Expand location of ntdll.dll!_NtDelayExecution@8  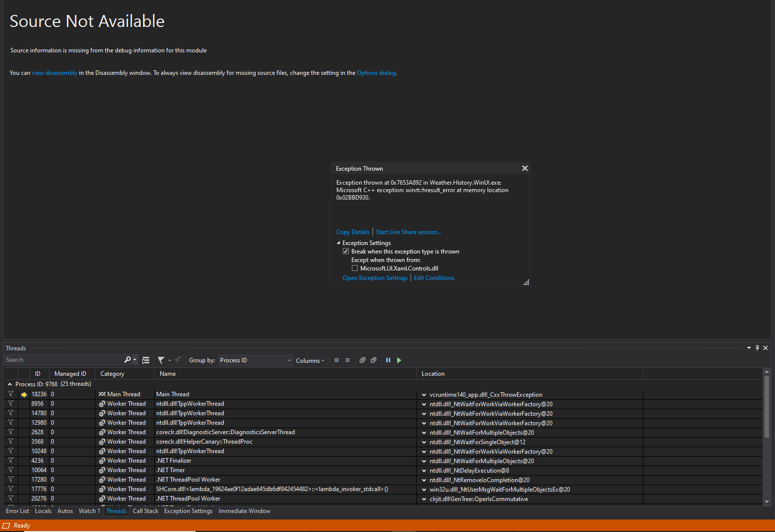[424, 471]
